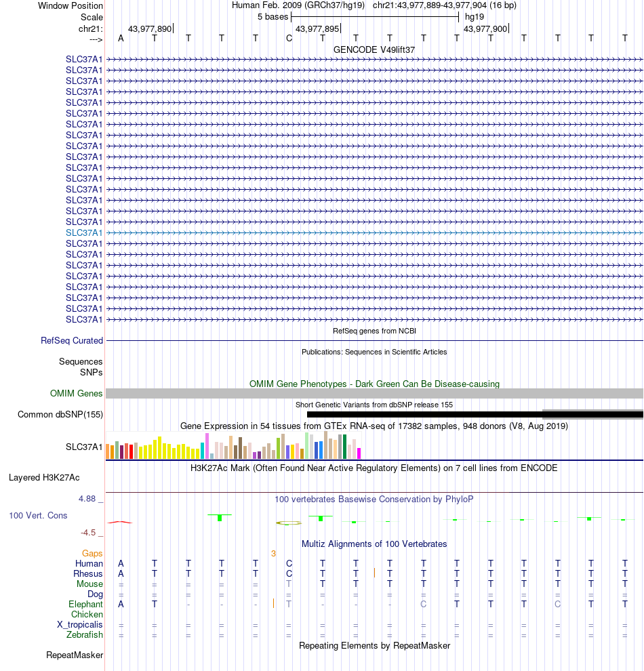
Task: Click the red negative PhyloP conservation mark
Action: coord(120,522)
